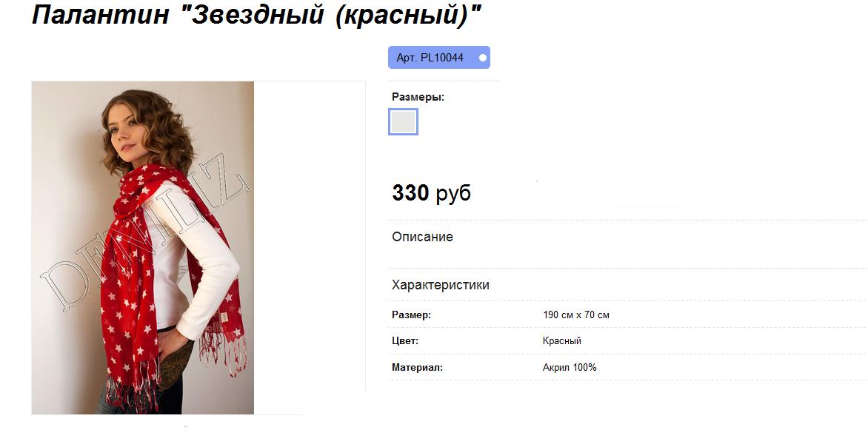Click the 190 см x 70 см value
868x444 pixels.
[x=576, y=315]
